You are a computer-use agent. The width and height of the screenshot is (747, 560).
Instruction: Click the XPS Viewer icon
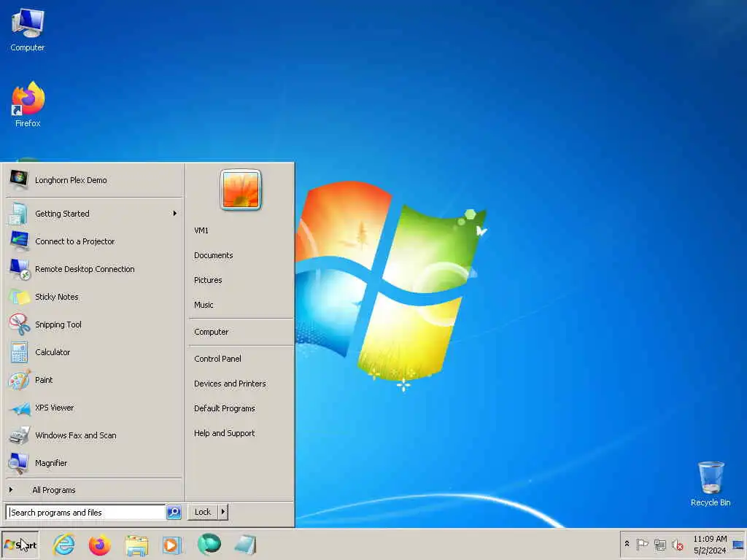pyautogui.click(x=20, y=408)
